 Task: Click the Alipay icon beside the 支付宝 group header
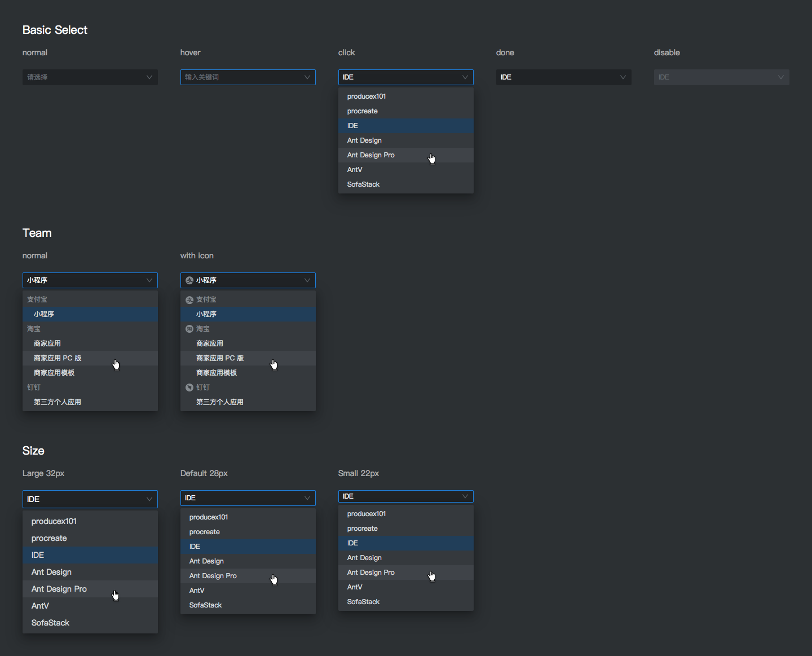click(x=189, y=300)
